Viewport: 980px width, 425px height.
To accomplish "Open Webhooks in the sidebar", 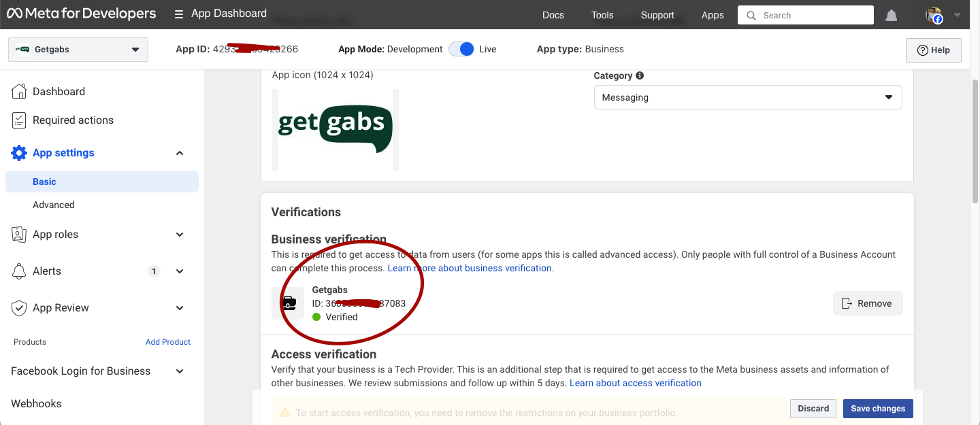I will pyautogui.click(x=36, y=403).
